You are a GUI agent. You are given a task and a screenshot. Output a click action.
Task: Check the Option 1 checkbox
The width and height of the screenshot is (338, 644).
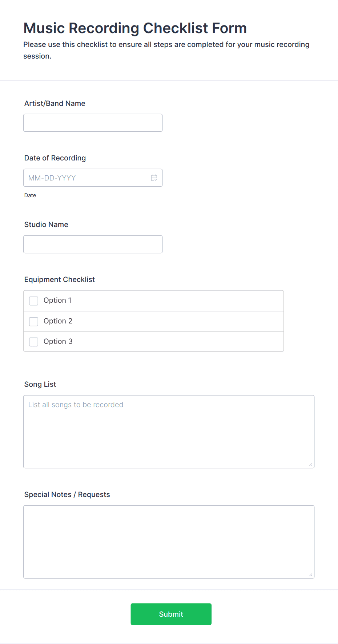click(33, 301)
